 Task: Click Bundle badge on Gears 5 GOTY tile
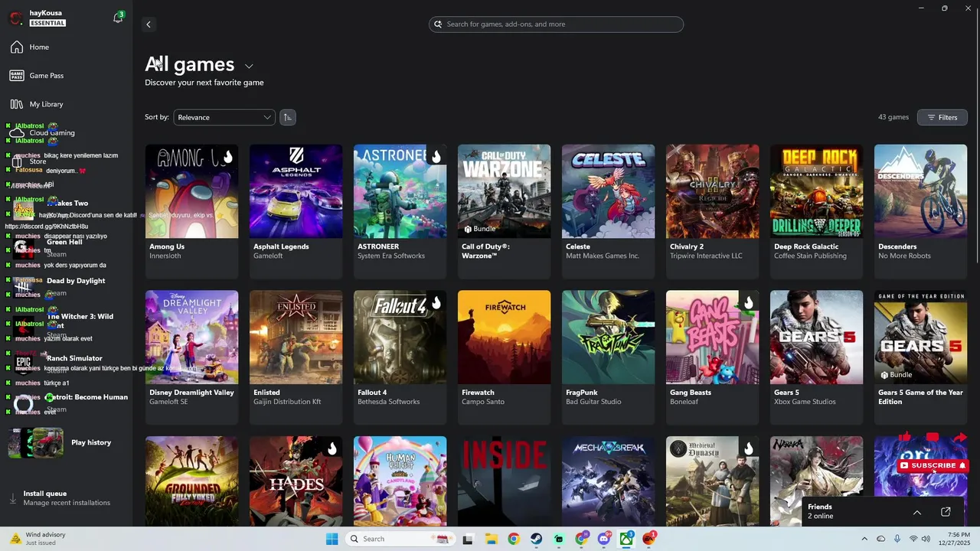897,375
